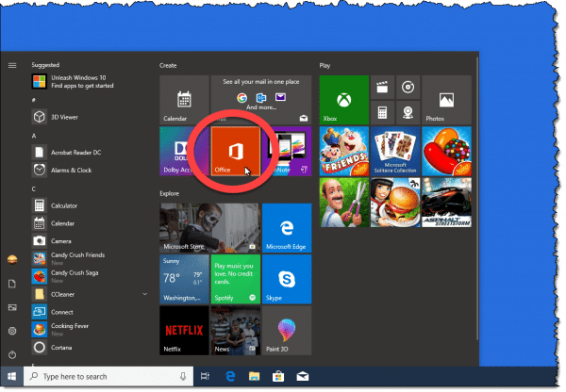
Task: Open Cooking Fever in the app list
Action: 91,329
